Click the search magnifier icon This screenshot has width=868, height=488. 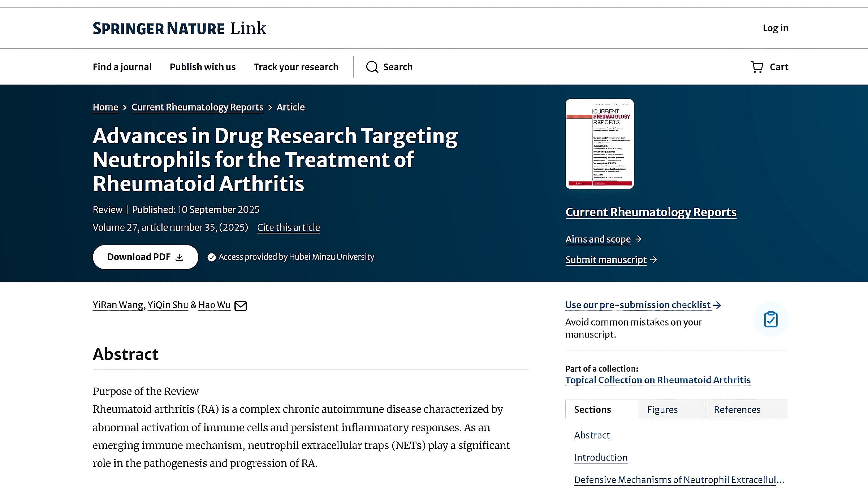point(372,67)
